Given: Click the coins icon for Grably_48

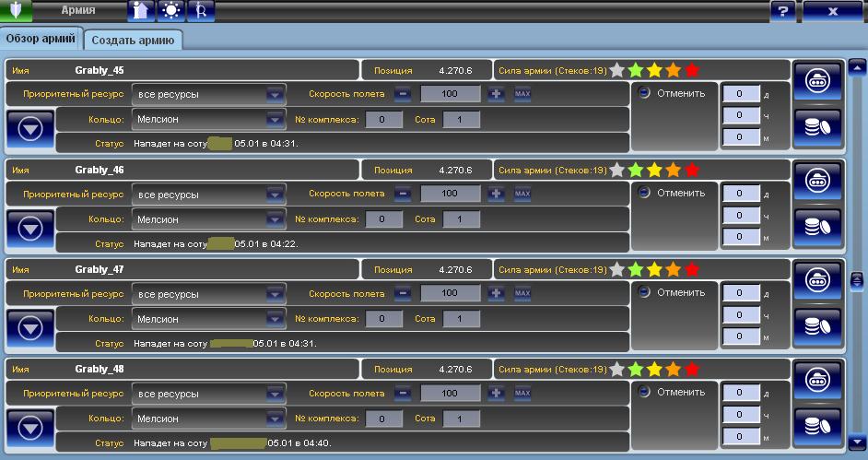Looking at the screenshot, I should click(x=817, y=427).
